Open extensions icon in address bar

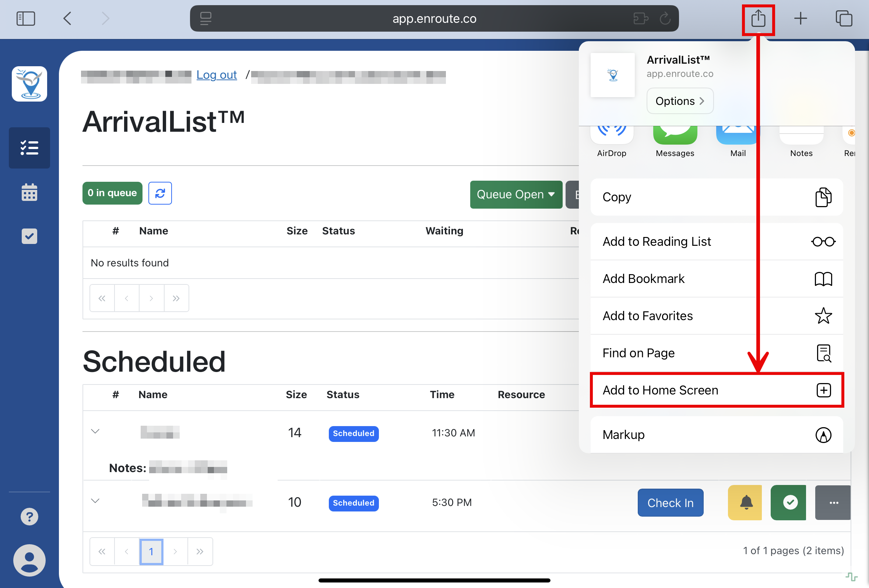(x=641, y=18)
